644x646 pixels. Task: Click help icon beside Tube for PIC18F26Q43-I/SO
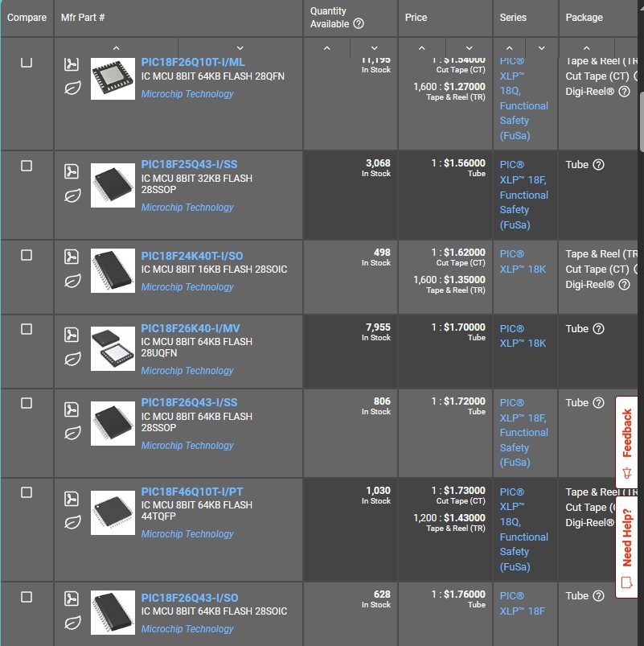598,596
